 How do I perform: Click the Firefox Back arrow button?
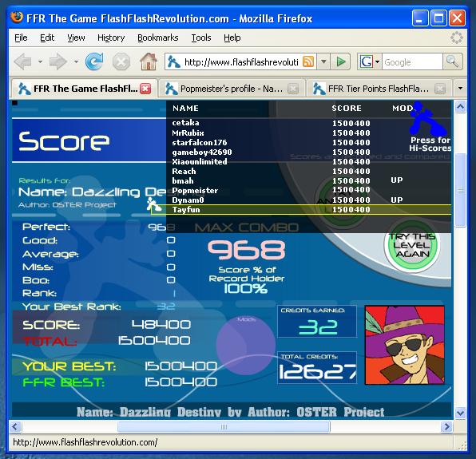click(23, 61)
